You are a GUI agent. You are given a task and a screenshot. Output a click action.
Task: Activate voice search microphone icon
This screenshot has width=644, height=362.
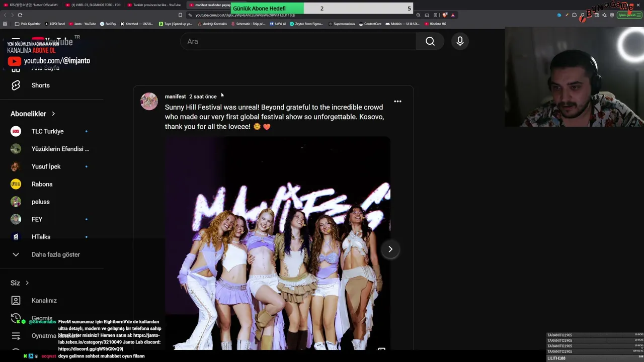(x=460, y=41)
